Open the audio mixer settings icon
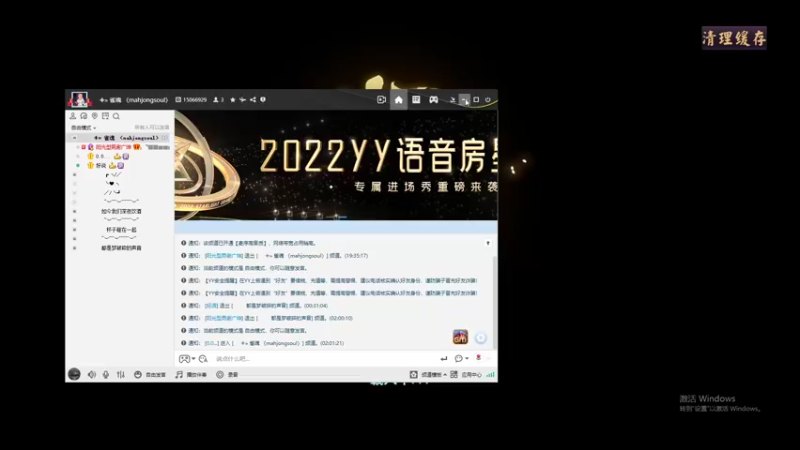This screenshot has height=450, width=800. point(120,374)
